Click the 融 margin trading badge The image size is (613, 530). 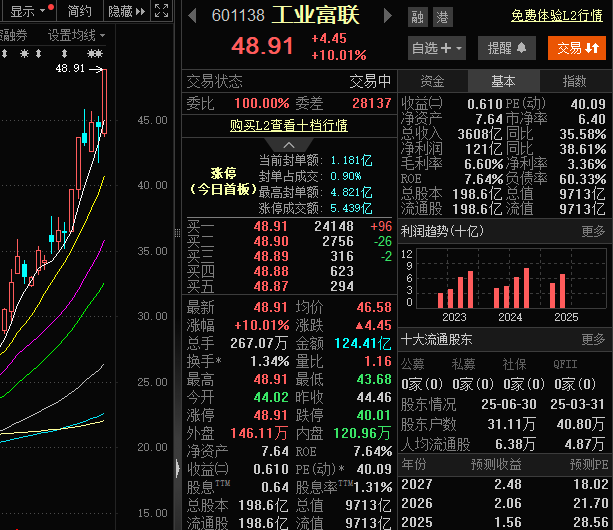(x=417, y=16)
